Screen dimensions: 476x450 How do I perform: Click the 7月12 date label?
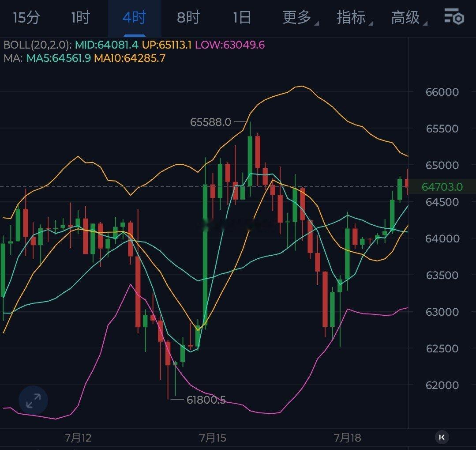pyautogui.click(x=78, y=438)
